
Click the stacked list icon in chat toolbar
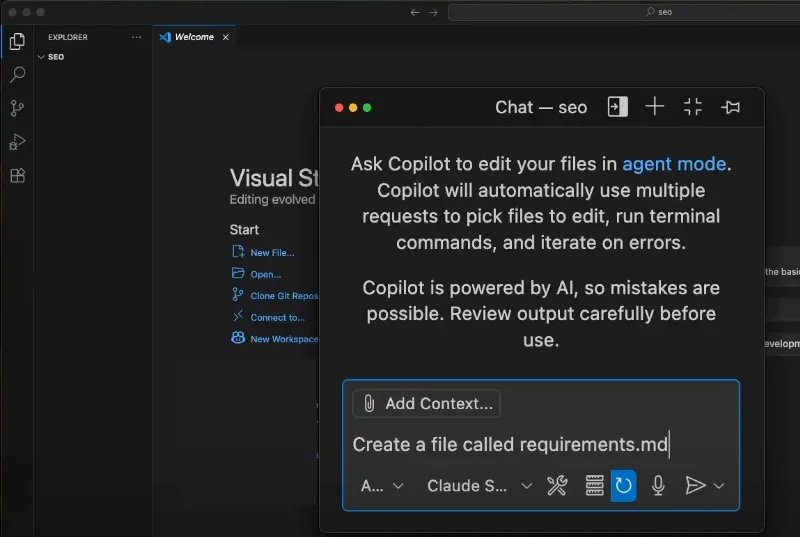pos(594,486)
